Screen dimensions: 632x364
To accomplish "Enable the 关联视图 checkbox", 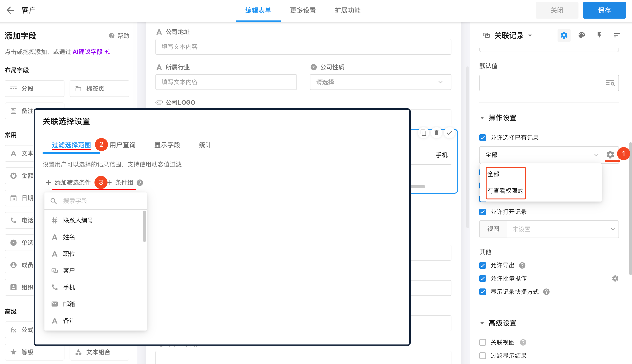I will [x=483, y=342].
